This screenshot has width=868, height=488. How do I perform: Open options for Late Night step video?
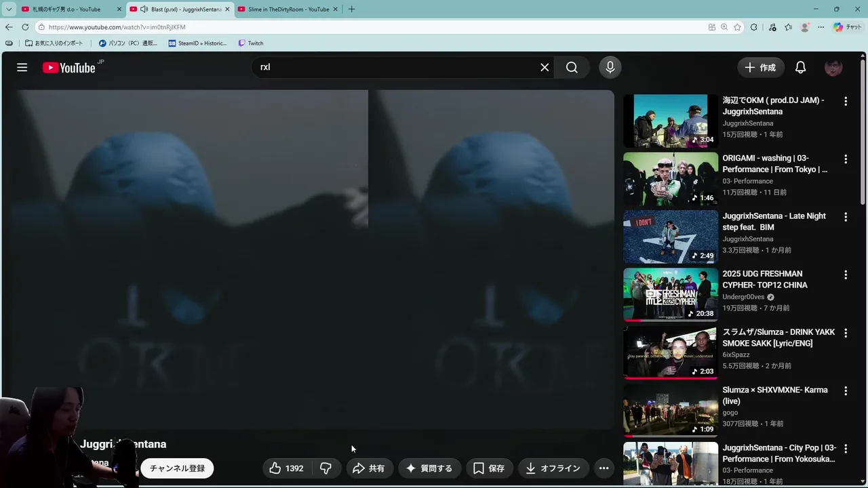845,217
